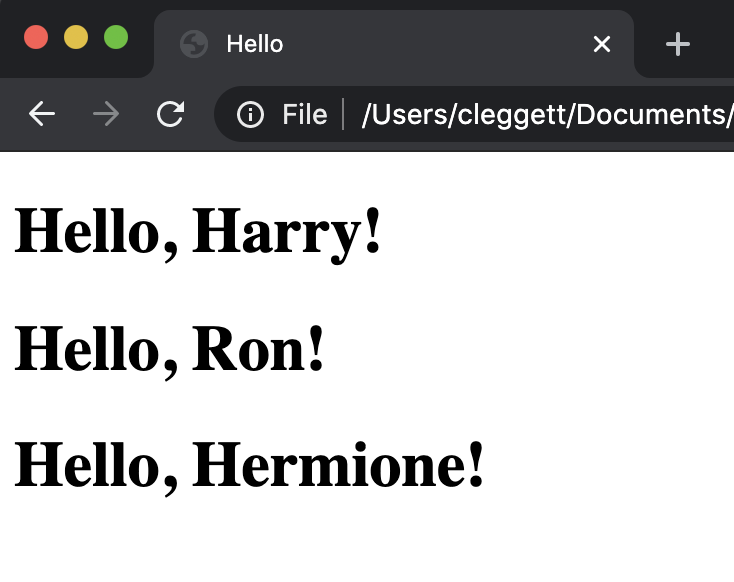Close the Hello tab
This screenshot has width=734, height=582.
click(601, 44)
